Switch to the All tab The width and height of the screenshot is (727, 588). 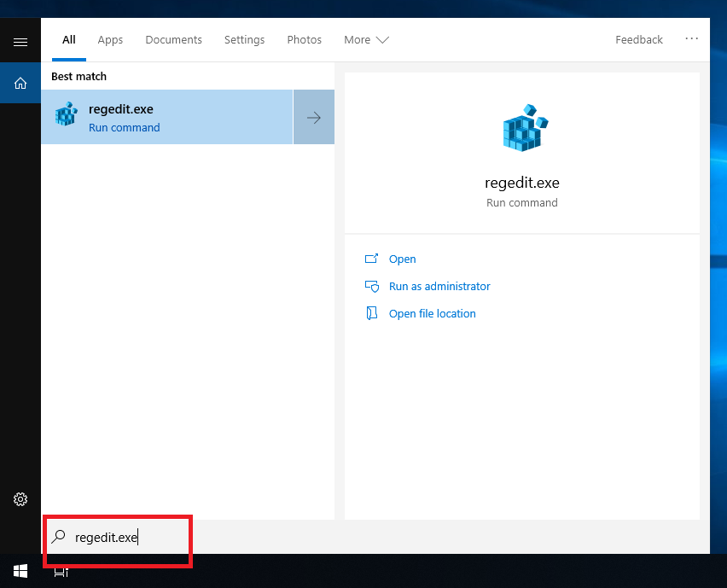tap(69, 40)
